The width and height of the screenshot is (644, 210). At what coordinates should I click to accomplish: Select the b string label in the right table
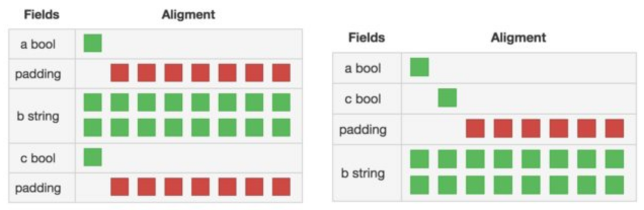[363, 173]
